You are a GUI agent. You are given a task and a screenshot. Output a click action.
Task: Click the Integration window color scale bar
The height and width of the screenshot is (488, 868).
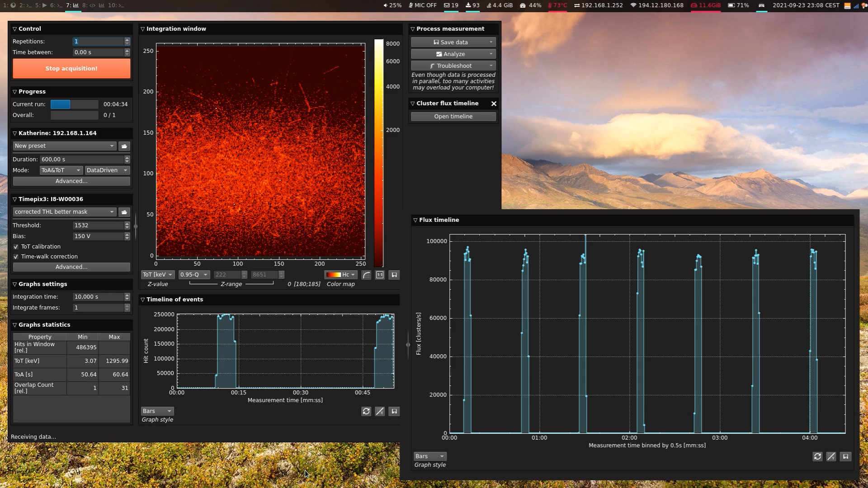tap(378, 153)
